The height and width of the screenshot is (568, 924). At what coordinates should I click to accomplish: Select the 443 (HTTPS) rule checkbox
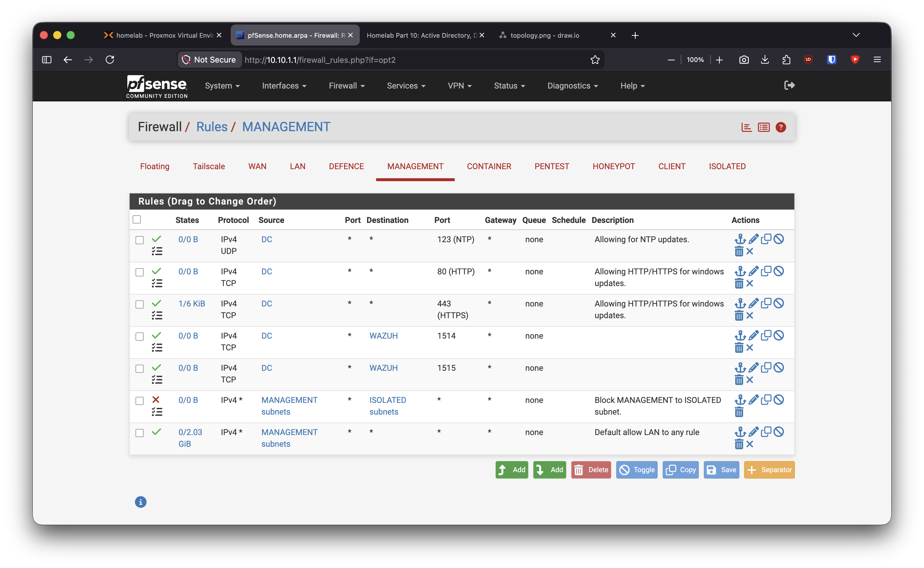[x=140, y=304]
